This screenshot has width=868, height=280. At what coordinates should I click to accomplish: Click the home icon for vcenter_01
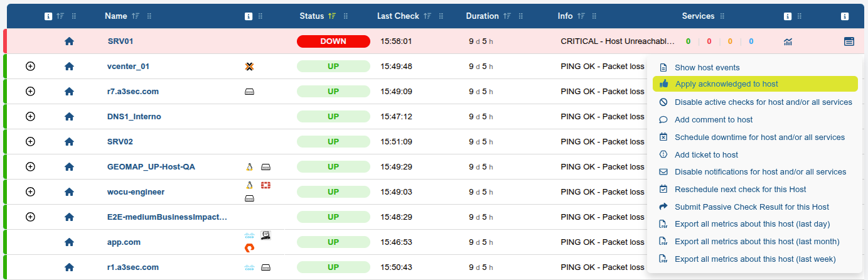[x=69, y=66]
